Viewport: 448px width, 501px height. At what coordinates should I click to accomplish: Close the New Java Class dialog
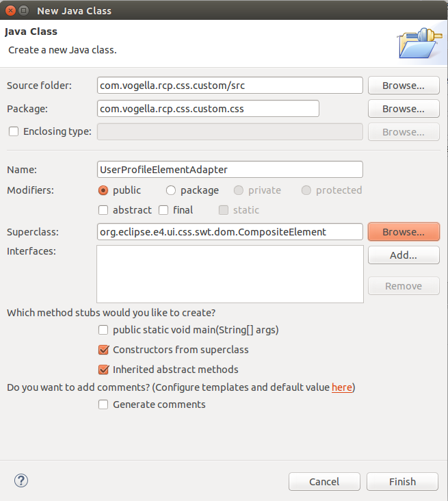point(10,10)
